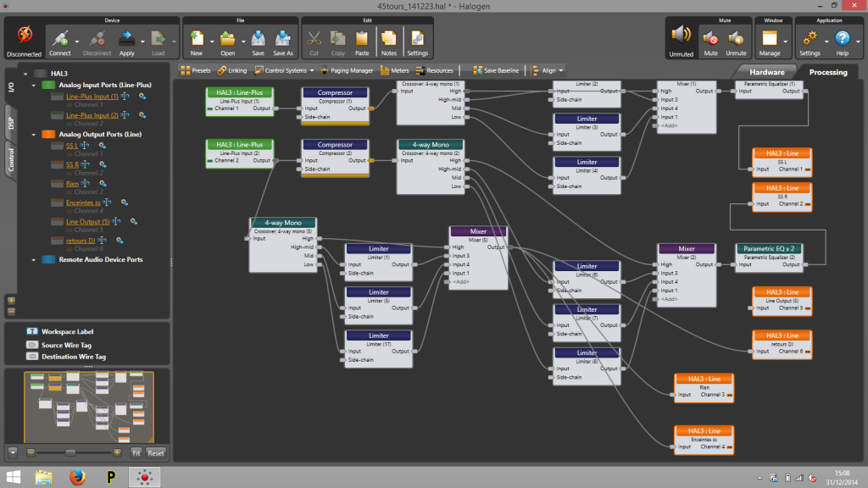The width and height of the screenshot is (868, 488).
Task: Open the Open file dropdown arrow
Action: (243, 42)
